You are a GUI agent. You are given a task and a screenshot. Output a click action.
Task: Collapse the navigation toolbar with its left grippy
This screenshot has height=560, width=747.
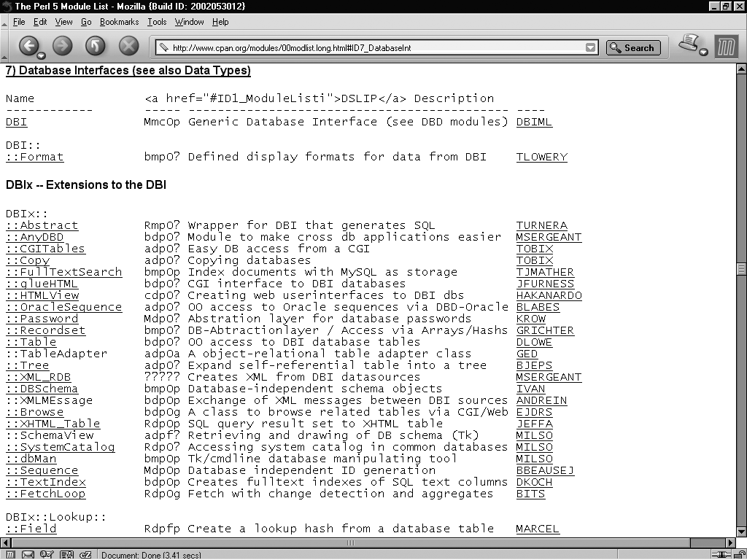(x=4, y=46)
